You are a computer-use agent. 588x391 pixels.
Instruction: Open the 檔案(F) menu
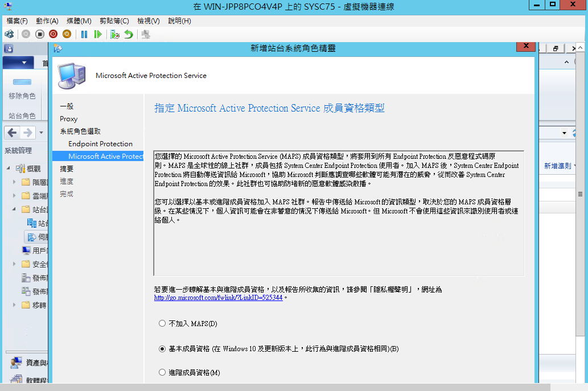click(x=17, y=21)
